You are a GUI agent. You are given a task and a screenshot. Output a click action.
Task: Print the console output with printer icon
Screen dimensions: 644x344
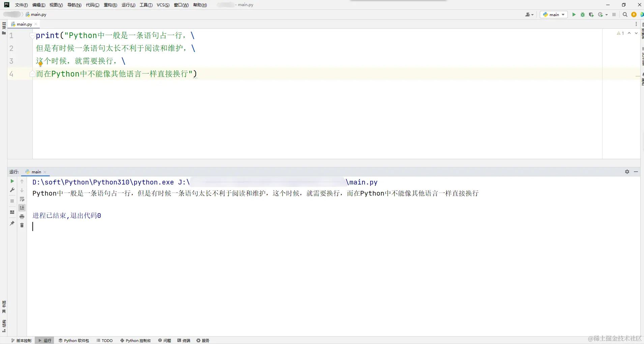(22, 217)
